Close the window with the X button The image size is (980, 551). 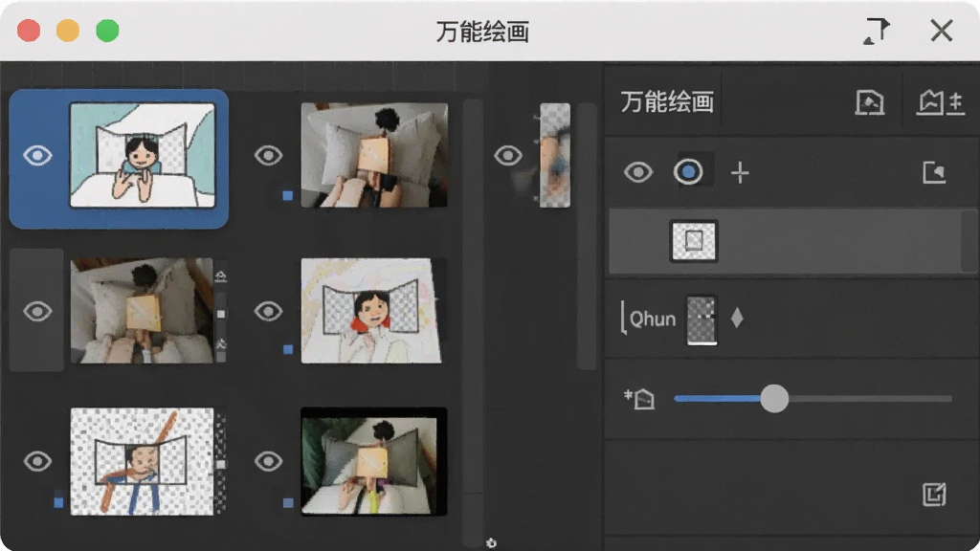[942, 31]
